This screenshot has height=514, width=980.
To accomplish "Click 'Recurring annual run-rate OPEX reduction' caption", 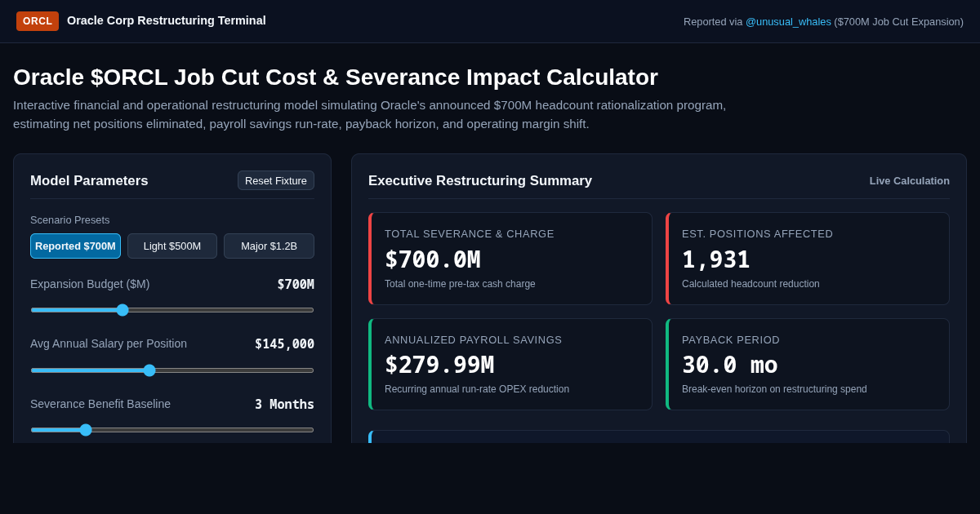I will pos(477,389).
